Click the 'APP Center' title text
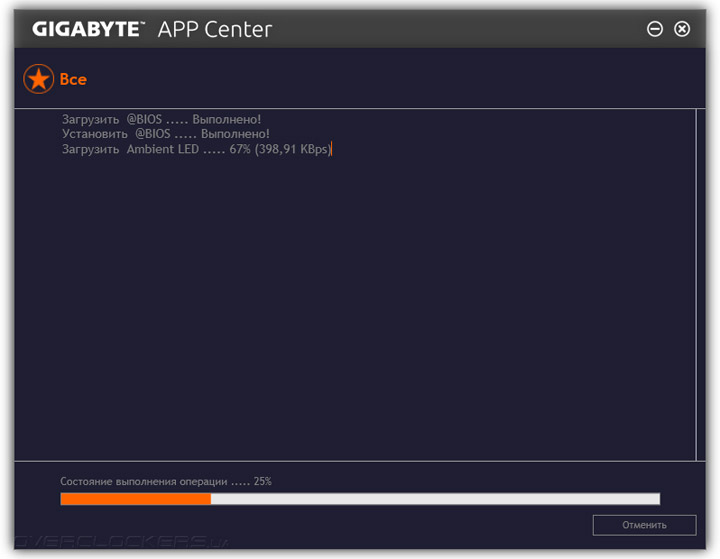Viewport: 720px width, 559px height. point(215,29)
